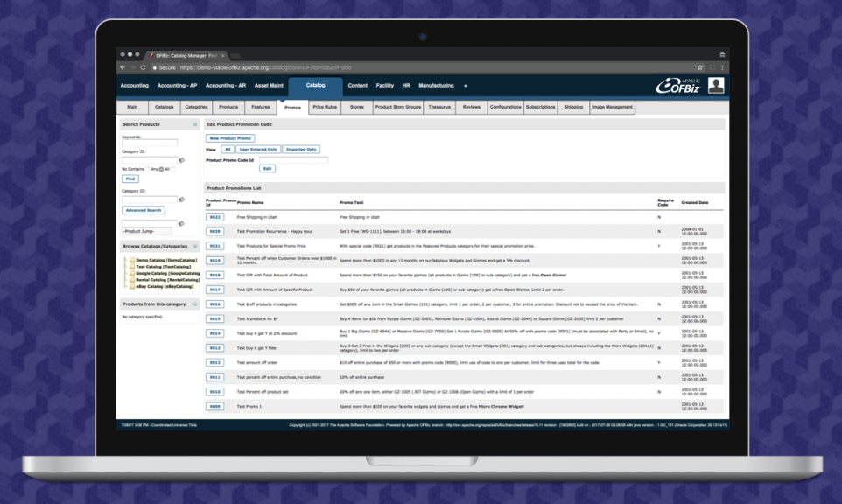This screenshot has height=504, width=842.
Task: Click the New Product Promo button
Action: click(x=229, y=138)
